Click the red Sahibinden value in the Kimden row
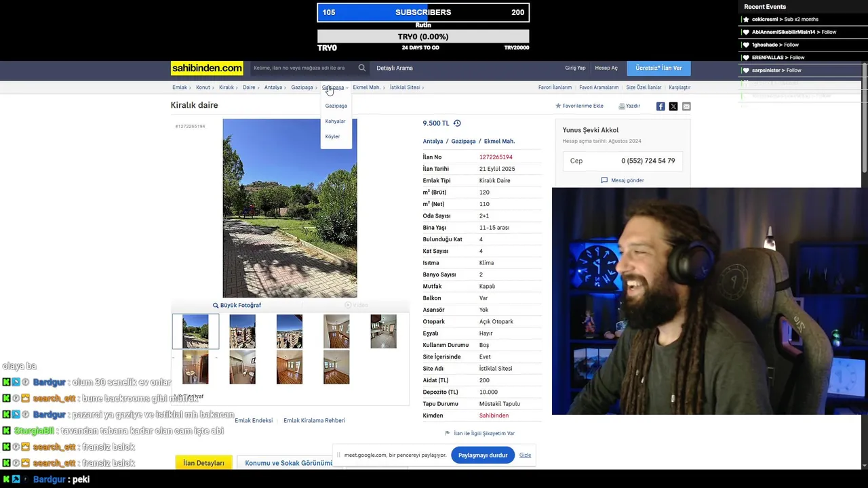 494,415
